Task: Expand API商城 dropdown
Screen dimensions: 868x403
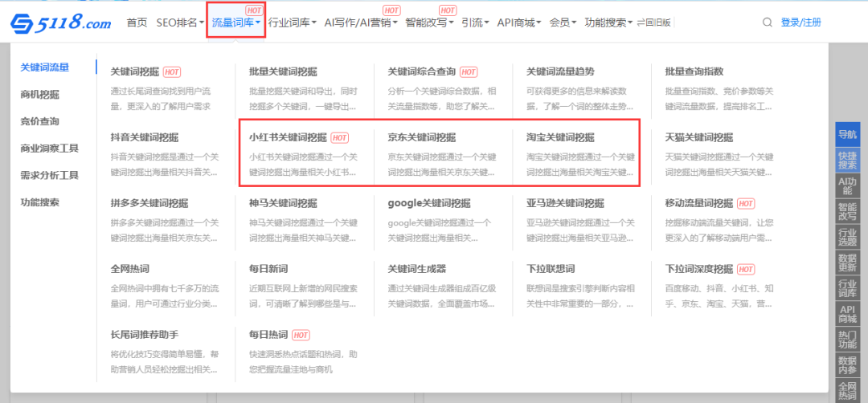Action: 519,22
